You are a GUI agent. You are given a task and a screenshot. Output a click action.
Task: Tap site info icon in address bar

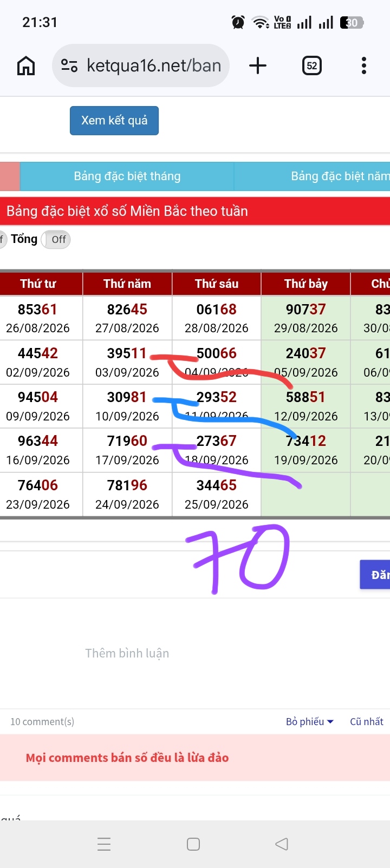coord(69,65)
